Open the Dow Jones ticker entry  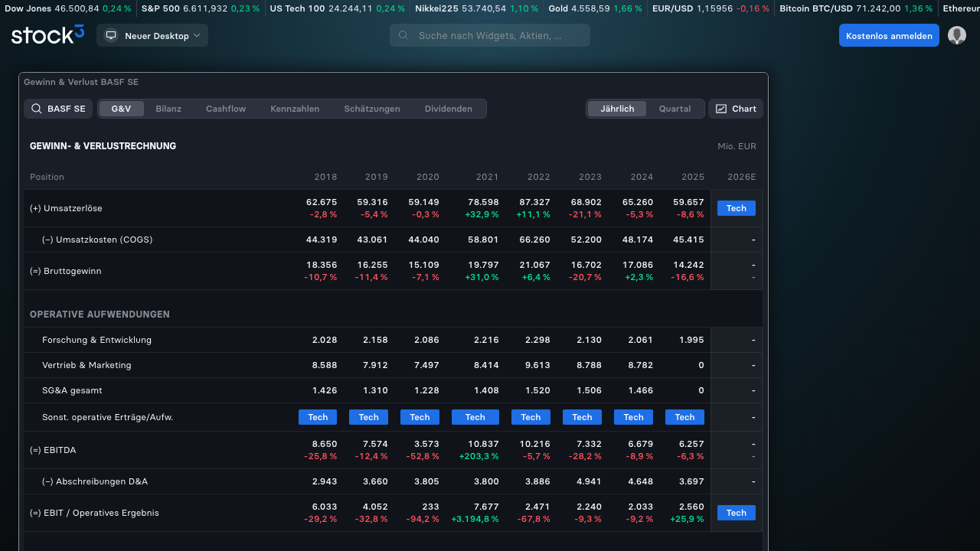[x=67, y=8]
